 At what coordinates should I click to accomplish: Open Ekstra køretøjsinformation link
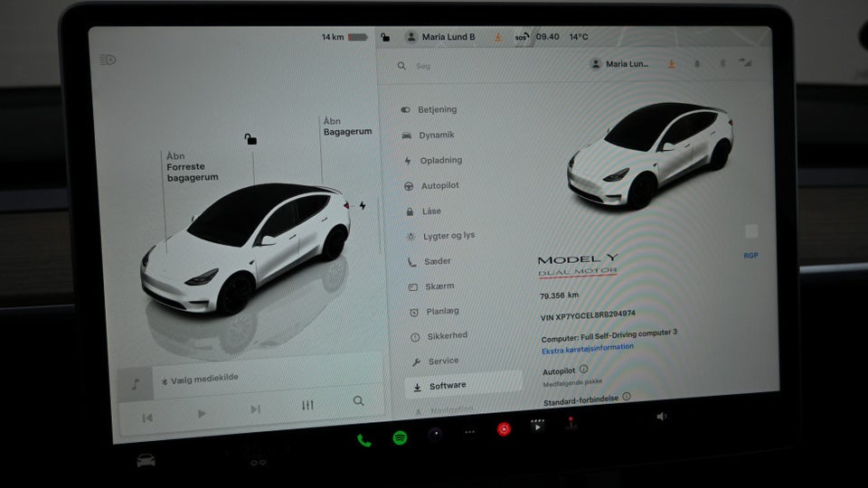tap(588, 349)
